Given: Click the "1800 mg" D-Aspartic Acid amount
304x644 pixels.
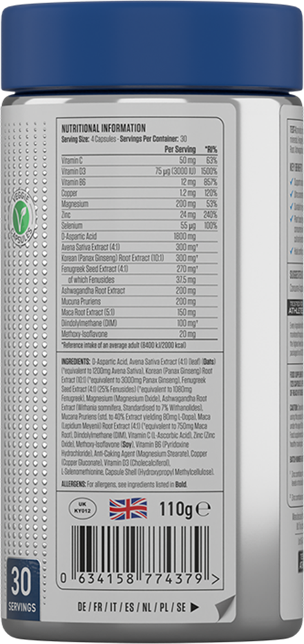Looking at the screenshot, I should (x=185, y=236).
